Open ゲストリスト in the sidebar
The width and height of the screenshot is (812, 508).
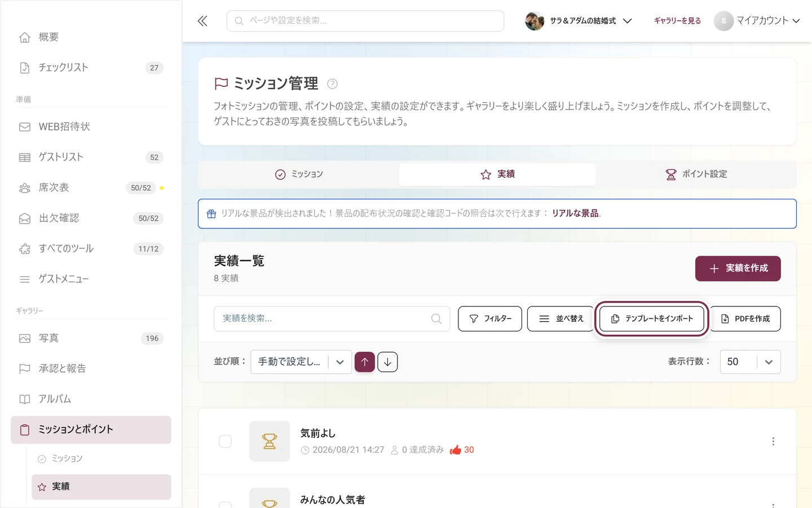[91, 157]
